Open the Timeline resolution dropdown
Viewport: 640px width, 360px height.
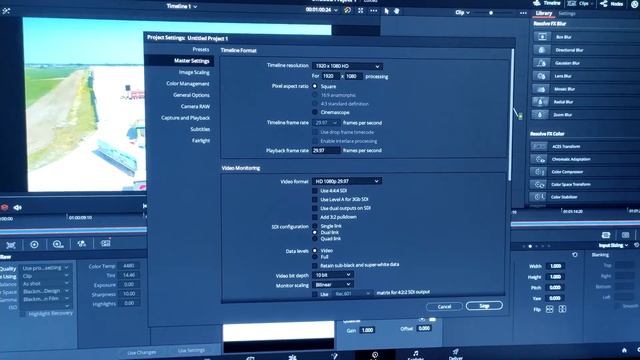click(x=347, y=66)
